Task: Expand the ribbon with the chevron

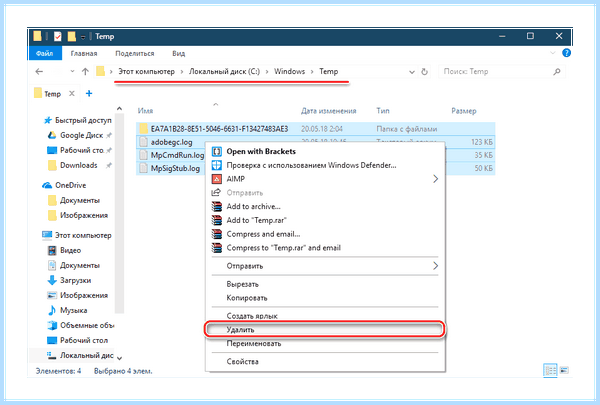Action: click(553, 53)
